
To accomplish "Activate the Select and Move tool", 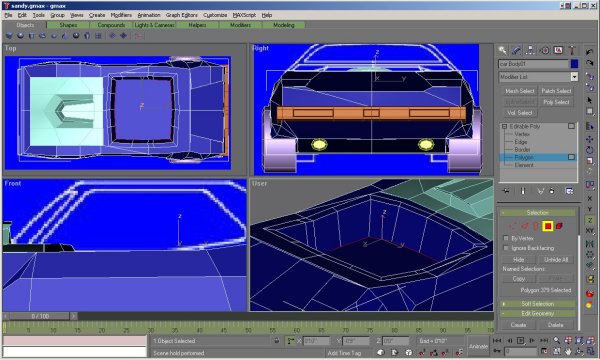I will pyautogui.click(x=590, y=139).
